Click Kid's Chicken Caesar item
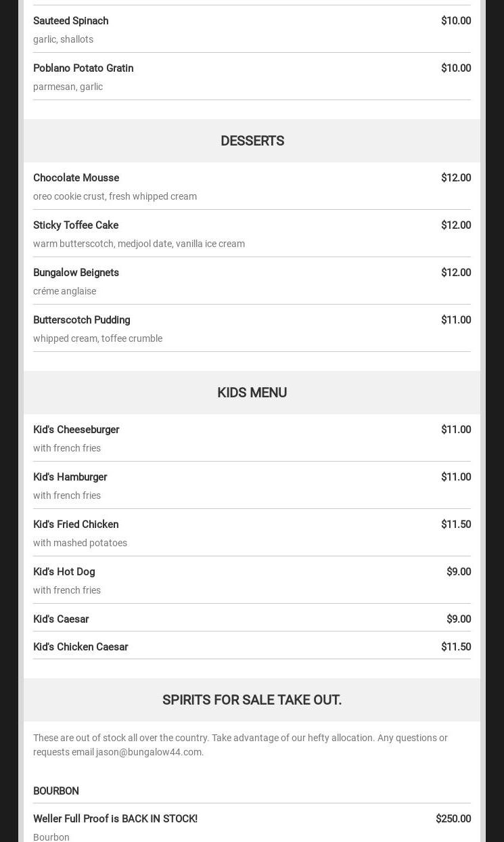Screen dimensions: 504x842 (81, 647)
